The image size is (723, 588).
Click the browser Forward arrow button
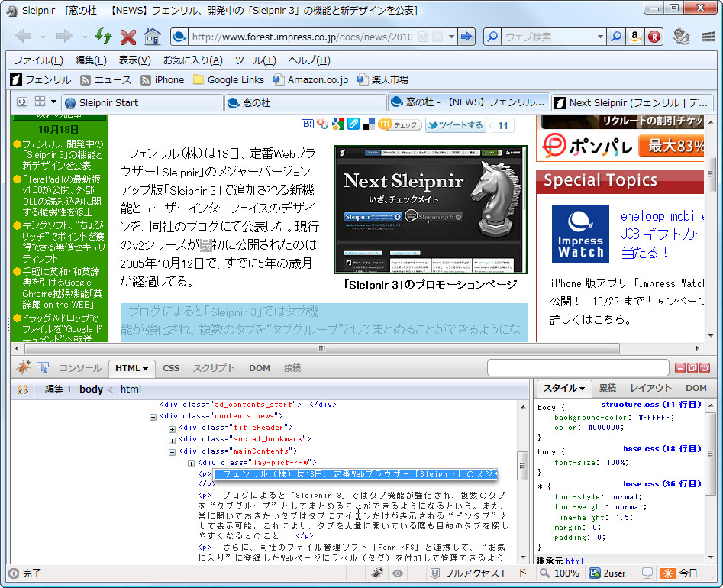click(64, 36)
